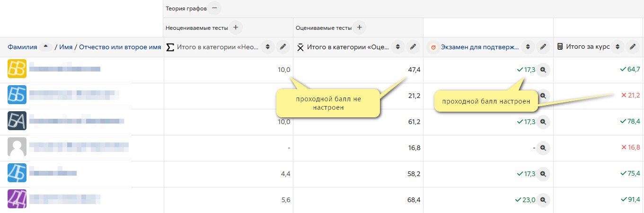The height and width of the screenshot is (213, 644).
Task: Edit the Итого за курс column
Action: [x=632, y=47]
